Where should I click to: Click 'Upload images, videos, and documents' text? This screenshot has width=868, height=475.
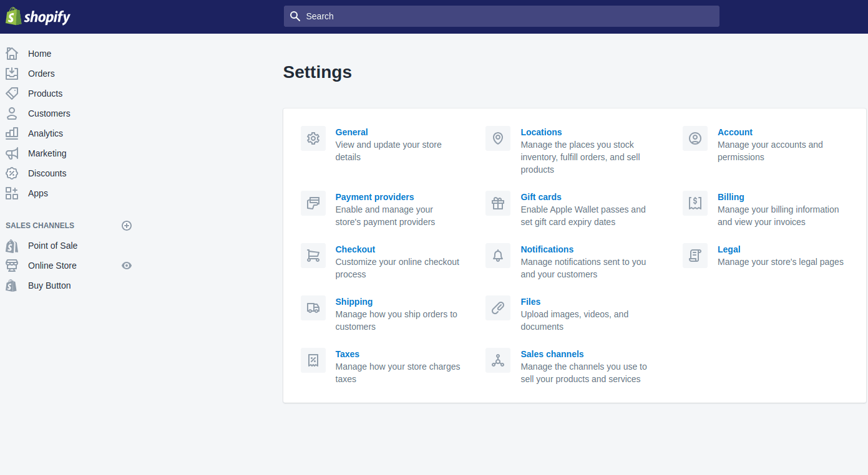(x=575, y=320)
